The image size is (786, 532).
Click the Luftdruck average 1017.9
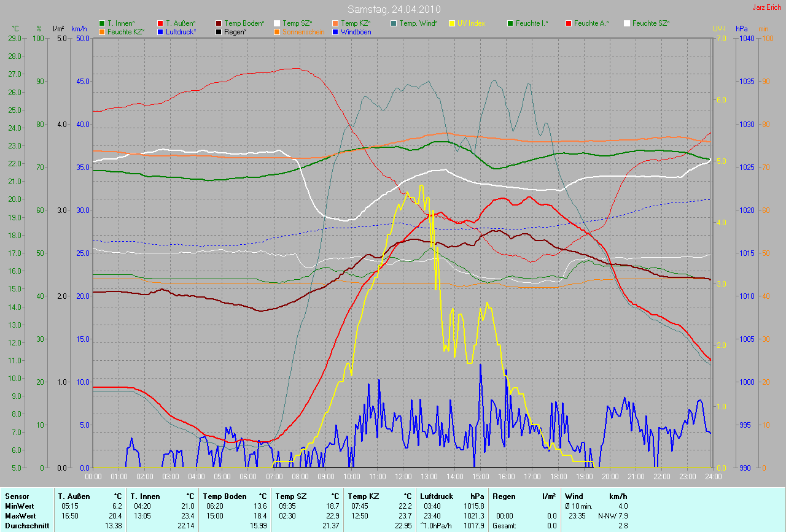point(473,525)
